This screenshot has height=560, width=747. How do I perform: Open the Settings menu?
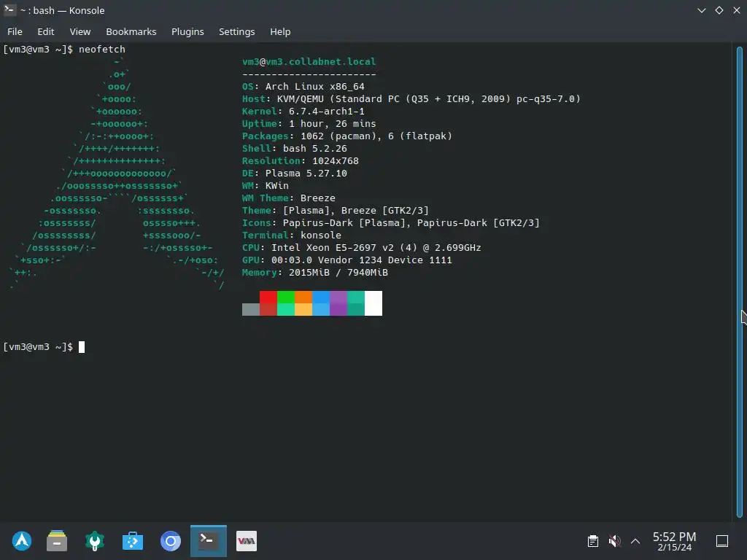[x=237, y=31]
